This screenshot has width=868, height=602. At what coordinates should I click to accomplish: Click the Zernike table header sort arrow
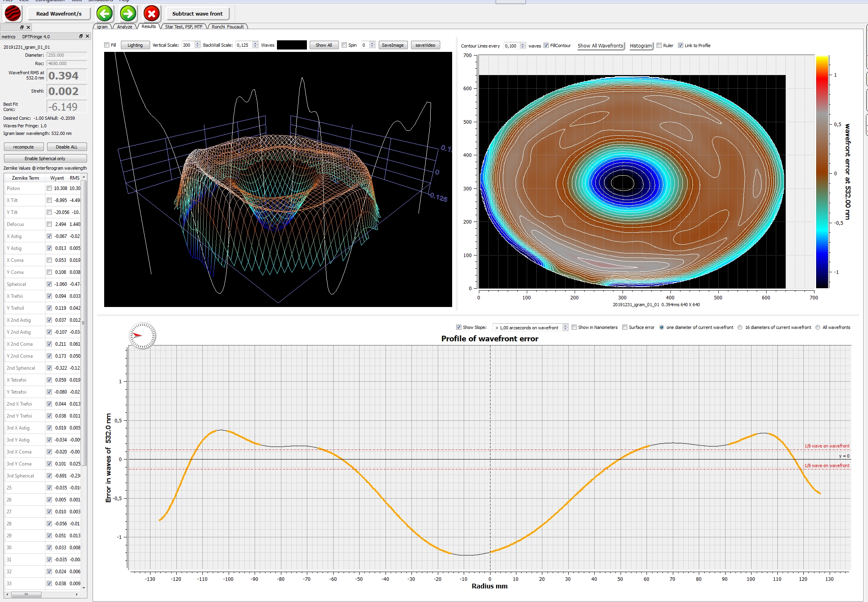83,177
